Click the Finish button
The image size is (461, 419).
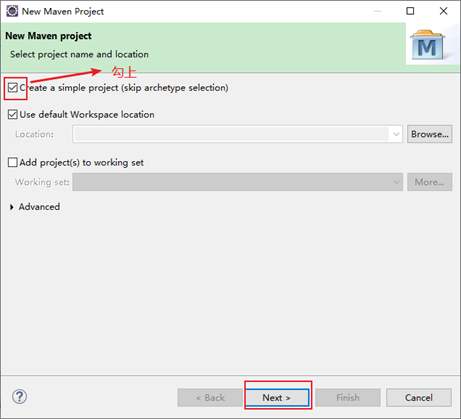point(348,397)
